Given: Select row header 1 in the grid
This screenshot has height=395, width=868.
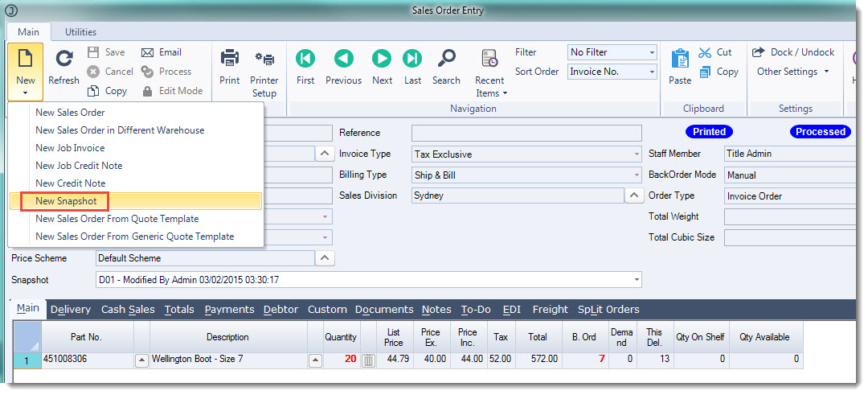Looking at the screenshot, I should [27, 360].
